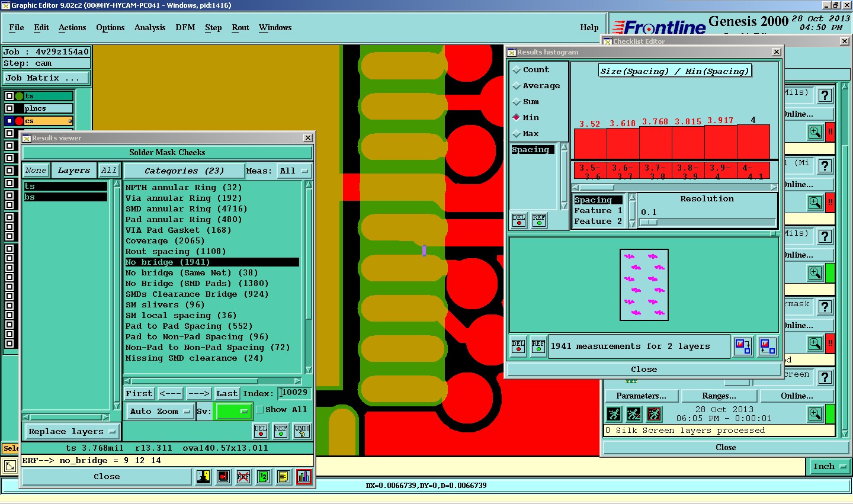Click question-mark icon next to 'rmask' field
This screenshot has height=504, width=853.
point(825,307)
